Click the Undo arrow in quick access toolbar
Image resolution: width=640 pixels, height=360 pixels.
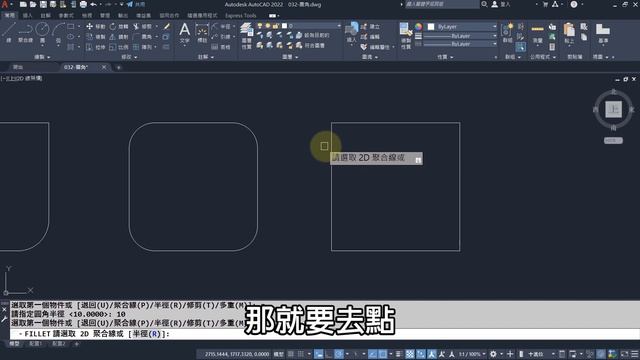tap(93, 4)
